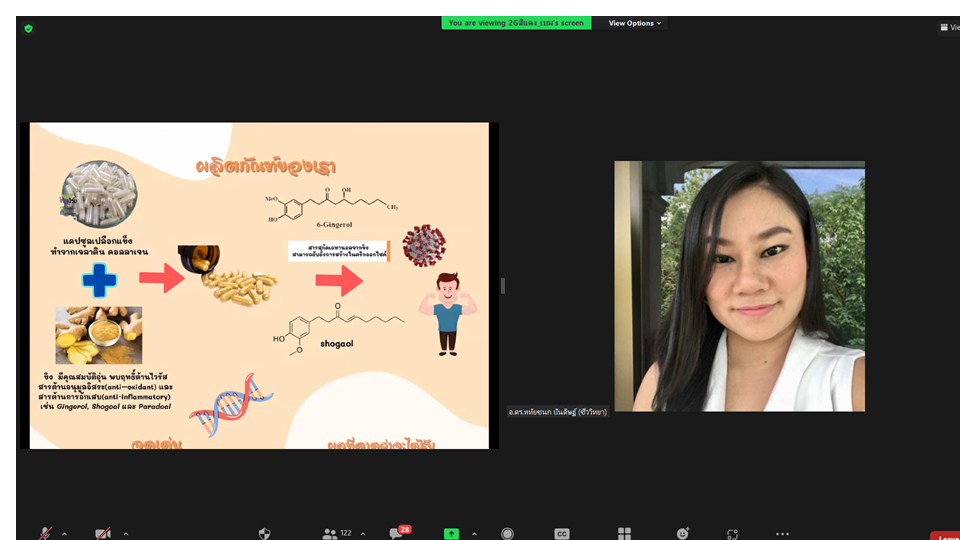Open the Reactions smiley icon
960x540 pixels.
(683, 534)
